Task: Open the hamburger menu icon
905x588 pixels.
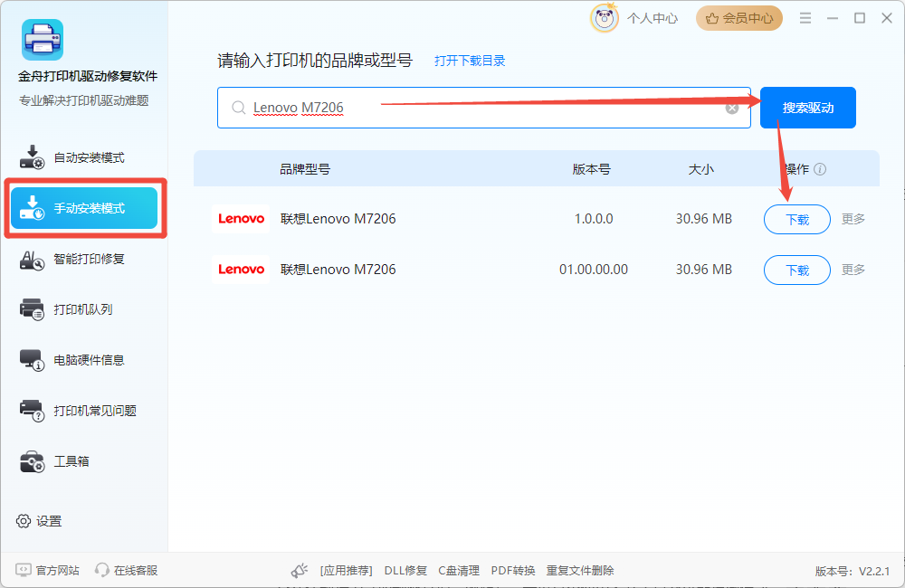Action: coord(805,18)
